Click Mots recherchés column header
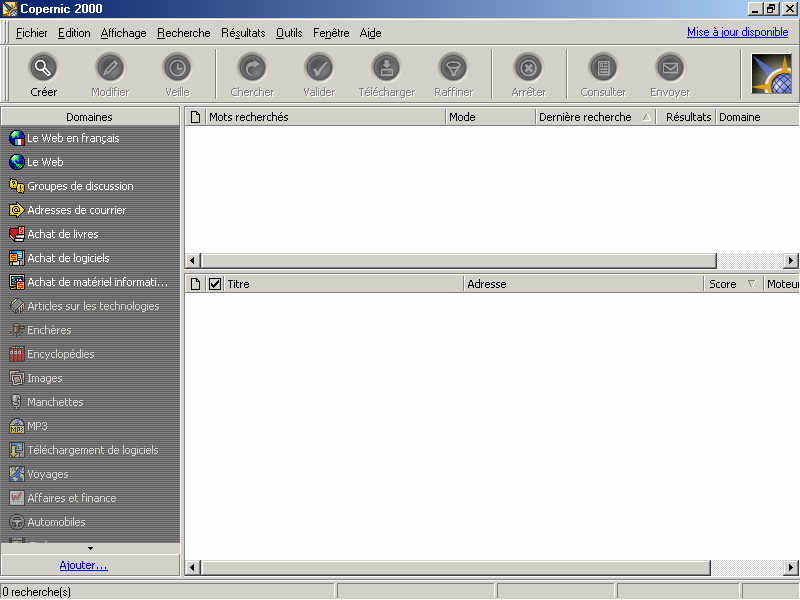 (325, 117)
